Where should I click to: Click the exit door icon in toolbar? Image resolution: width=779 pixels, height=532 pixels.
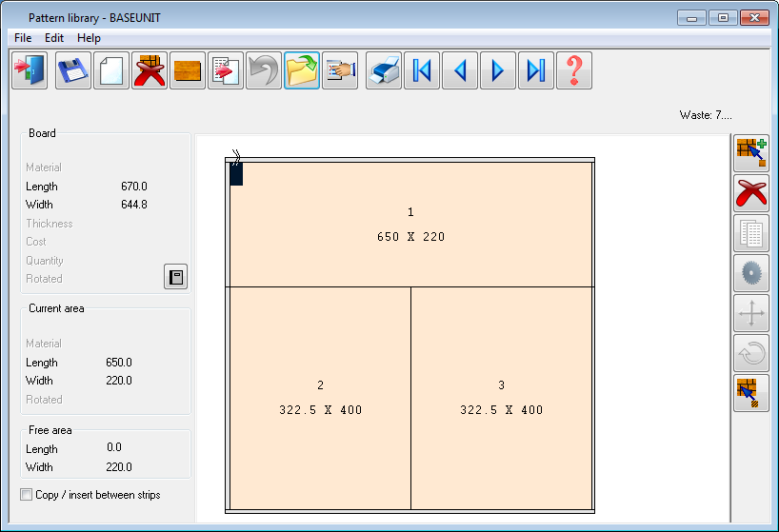pyautogui.click(x=30, y=70)
